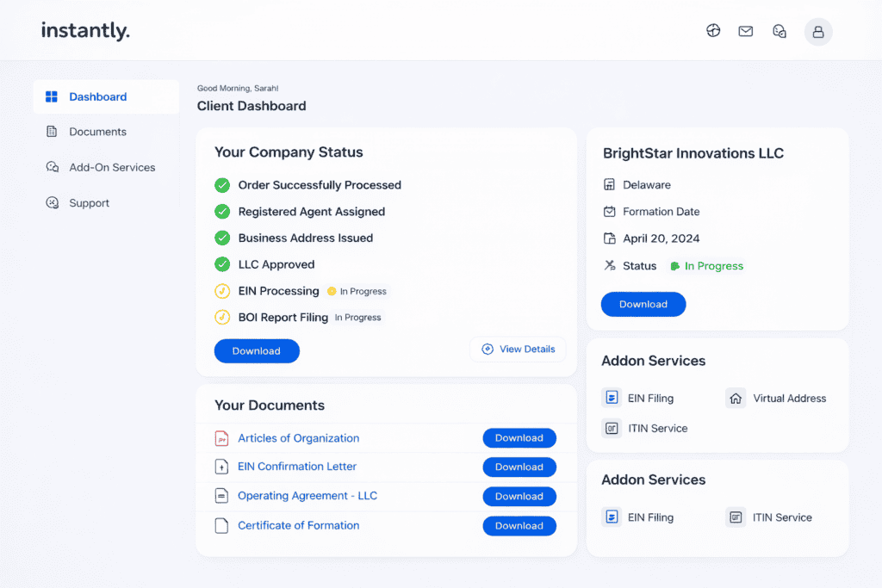This screenshot has width=882, height=588.
Task: Click the View Details button
Action: pyautogui.click(x=518, y=349)
